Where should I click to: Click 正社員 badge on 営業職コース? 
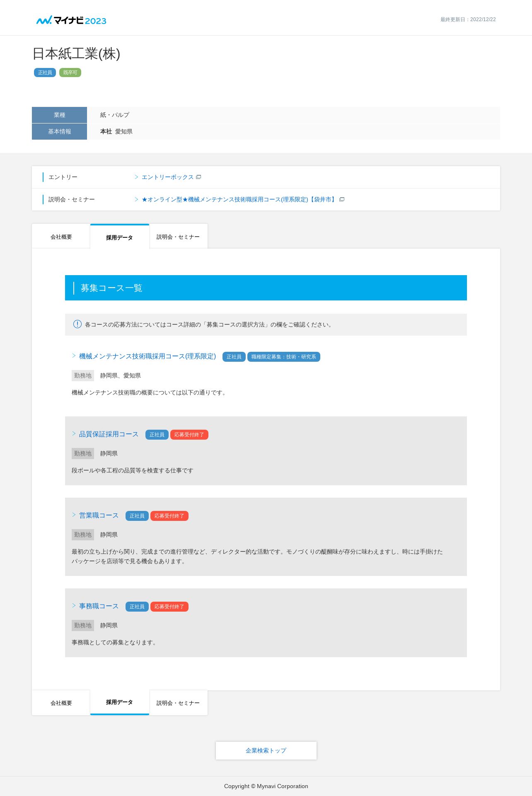[x=137, y=516]
